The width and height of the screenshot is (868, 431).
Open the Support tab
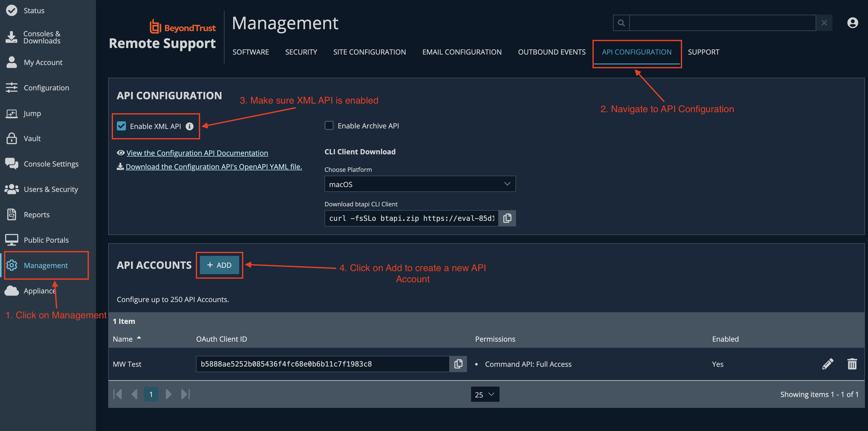tap(703, 52)
